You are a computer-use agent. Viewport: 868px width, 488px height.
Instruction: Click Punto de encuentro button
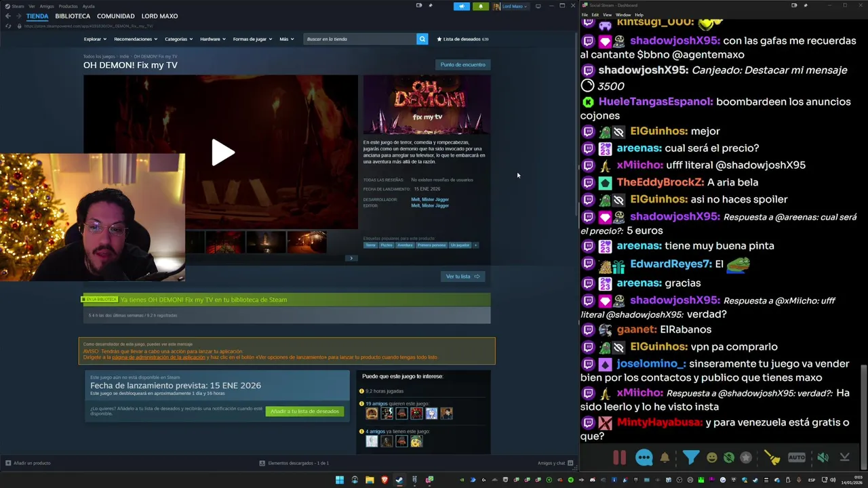tap(462, 64)
